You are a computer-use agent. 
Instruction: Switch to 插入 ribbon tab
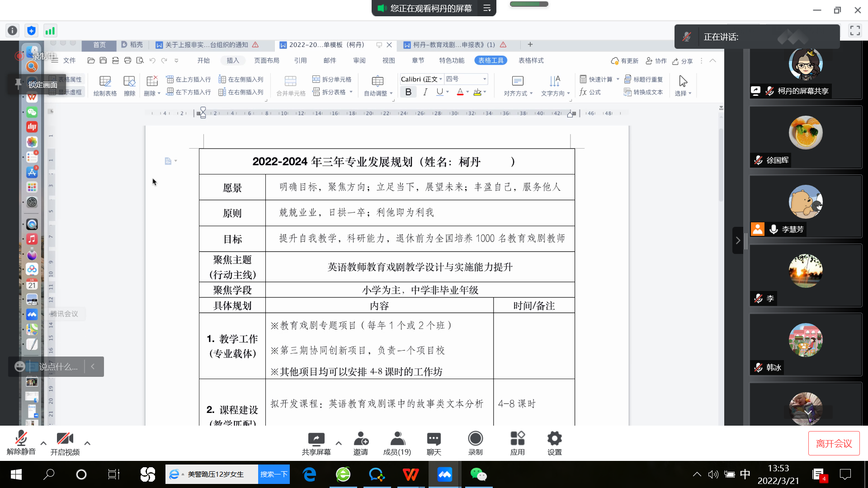(233, 61)
